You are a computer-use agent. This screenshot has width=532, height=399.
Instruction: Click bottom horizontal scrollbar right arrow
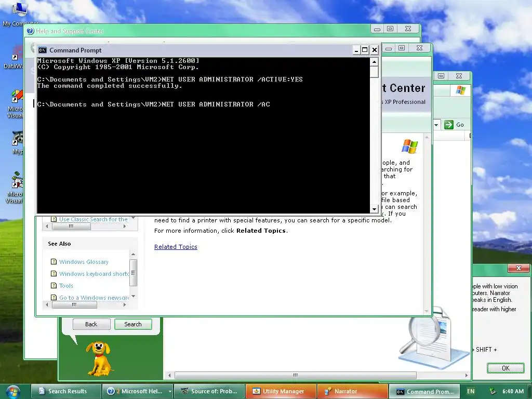pos(467,375)
